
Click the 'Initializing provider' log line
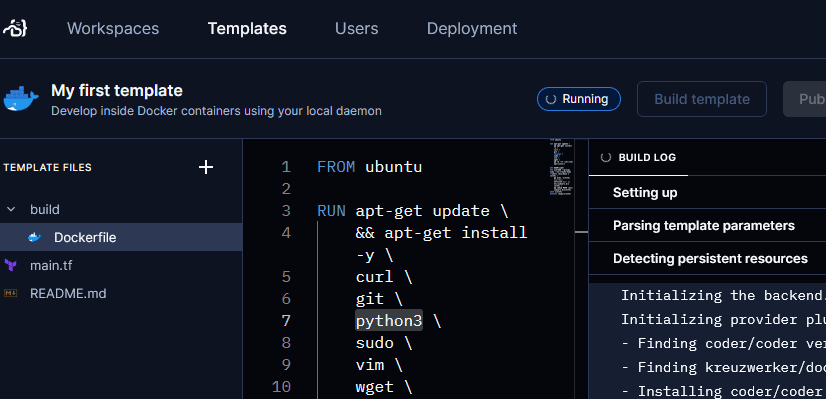click(723, 319)
